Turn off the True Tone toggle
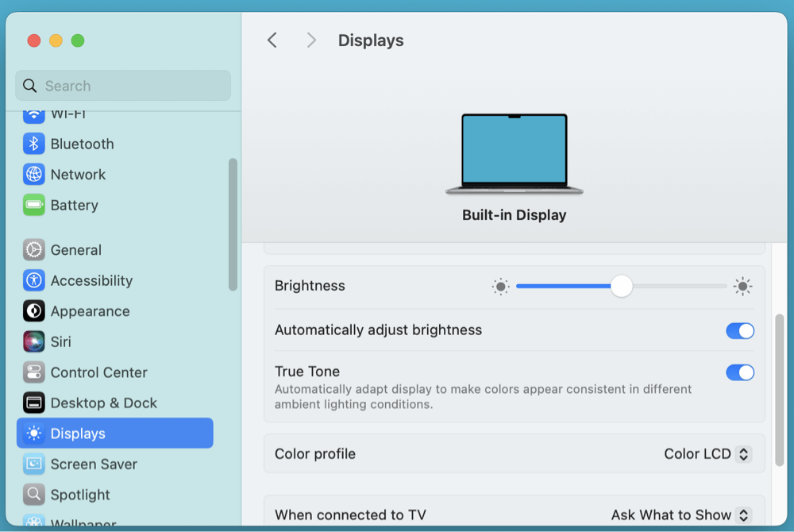The image size is (794, 532). tap(740, 372)
